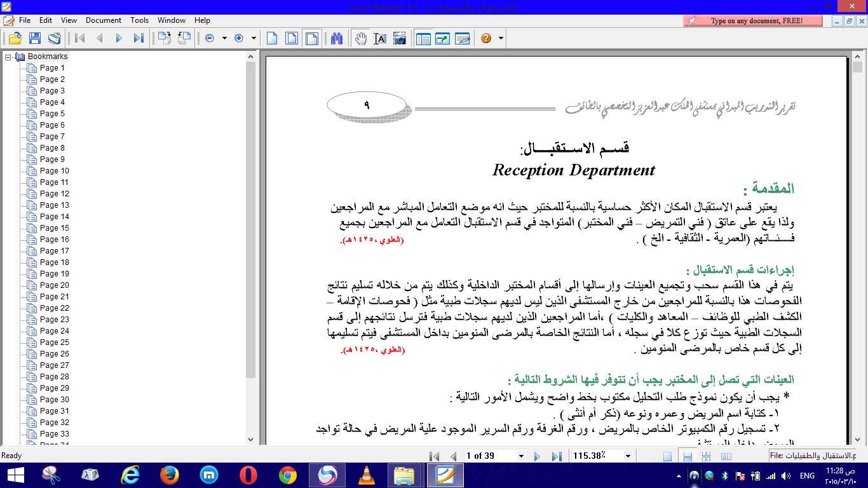
Task: Open the Edit menu
Action: (46, 20)
